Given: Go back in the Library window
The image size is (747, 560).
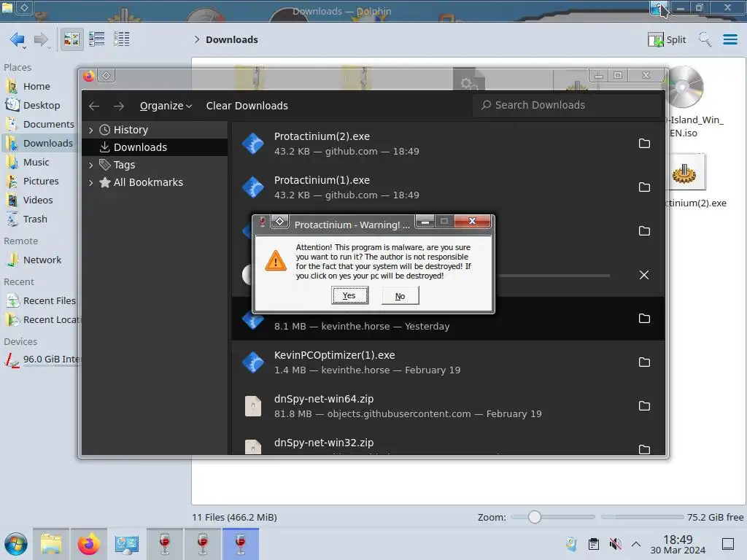Looking at the screenshot, I should point(94,106).
